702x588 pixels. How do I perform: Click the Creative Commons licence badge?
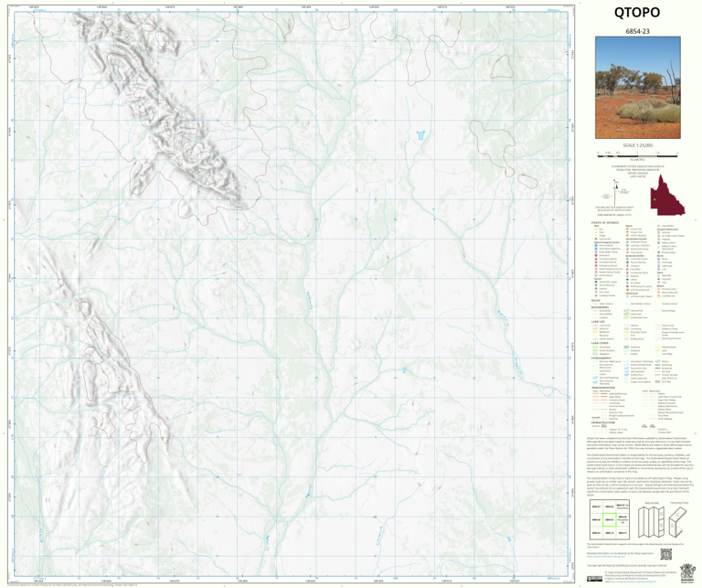click(x=594, y=579)
